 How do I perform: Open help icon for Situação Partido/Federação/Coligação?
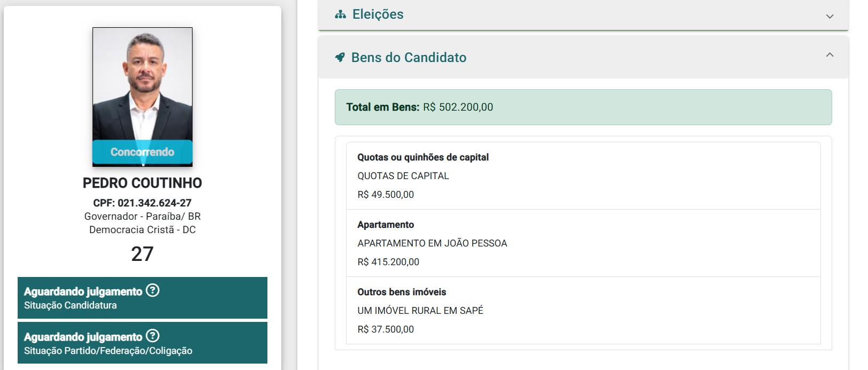153,336
